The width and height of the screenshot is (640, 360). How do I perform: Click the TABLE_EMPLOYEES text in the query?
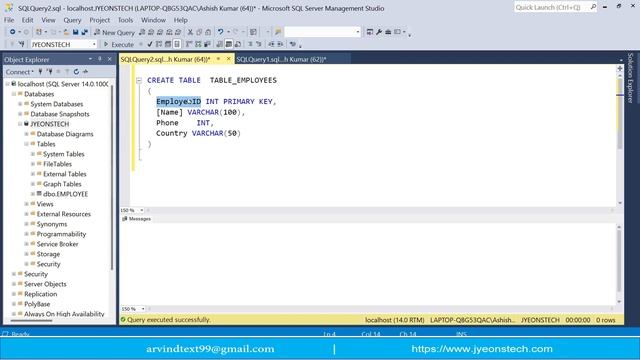pos(243,80)
